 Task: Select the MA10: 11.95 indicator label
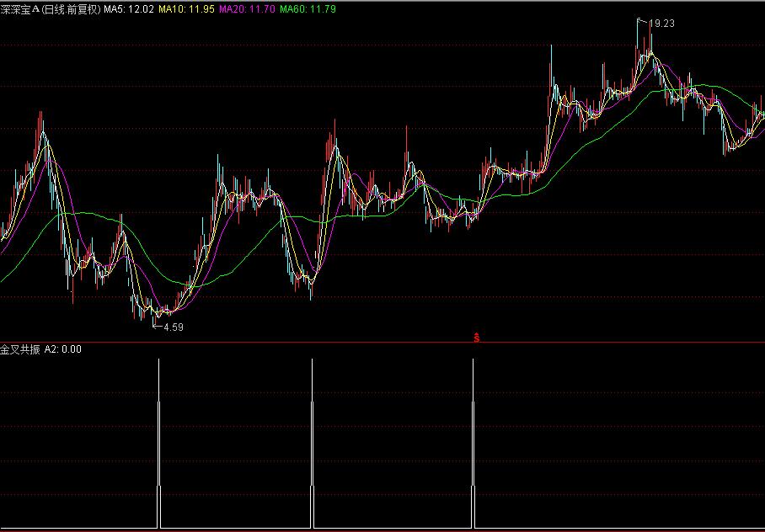[x=187, y=9]
